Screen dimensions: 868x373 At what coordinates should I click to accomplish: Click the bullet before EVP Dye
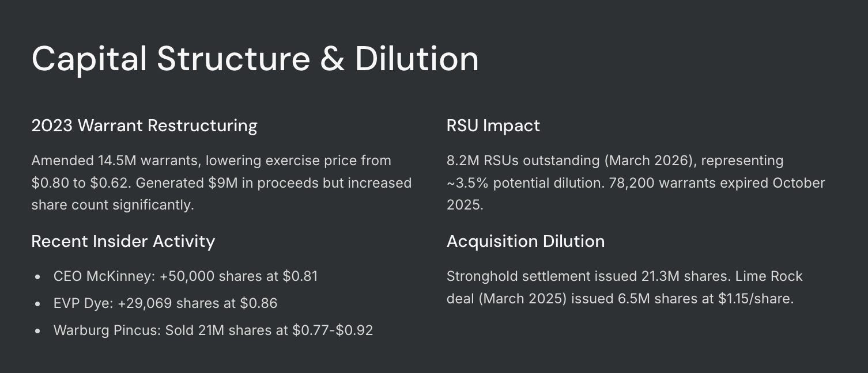(x=37, y=304)
